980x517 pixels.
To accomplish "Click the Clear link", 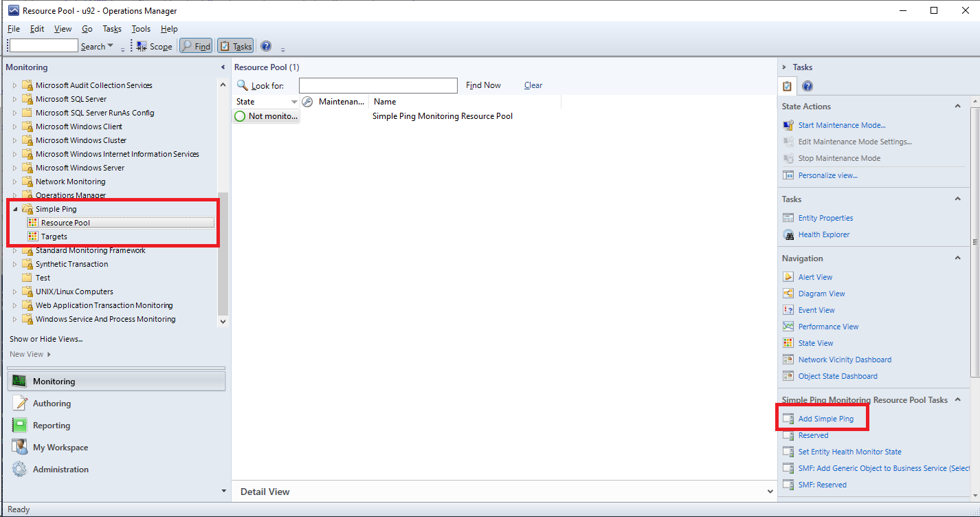I will pos(533,85).
